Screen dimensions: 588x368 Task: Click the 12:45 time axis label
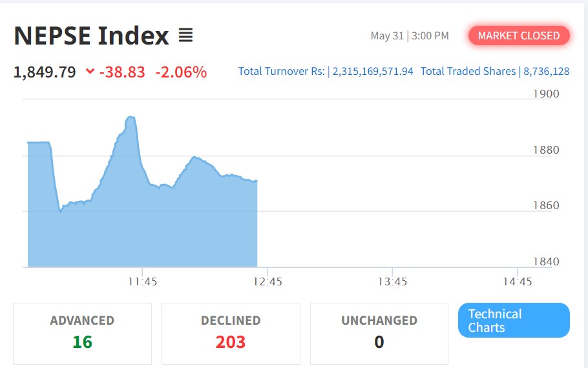tap(268, 281)
